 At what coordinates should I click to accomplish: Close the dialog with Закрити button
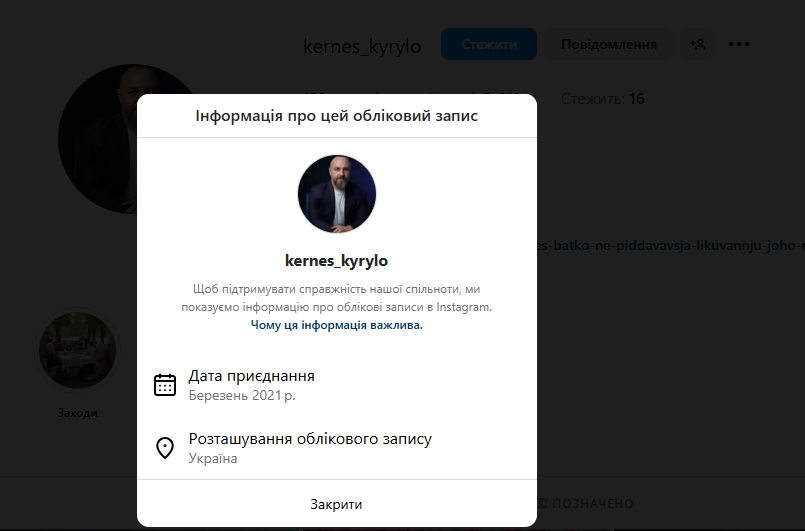tap(336, 504)
